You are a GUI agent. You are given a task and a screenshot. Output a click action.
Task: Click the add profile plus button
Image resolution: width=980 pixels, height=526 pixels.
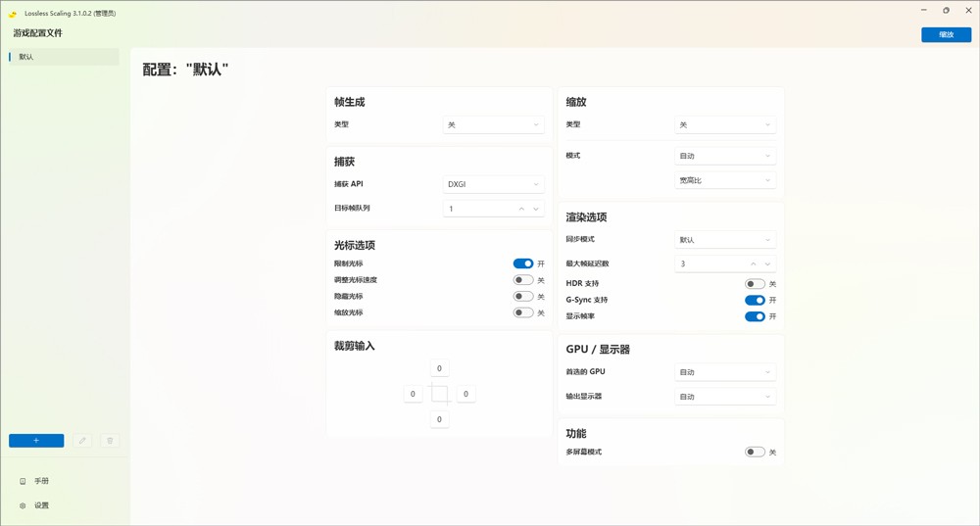36,441
